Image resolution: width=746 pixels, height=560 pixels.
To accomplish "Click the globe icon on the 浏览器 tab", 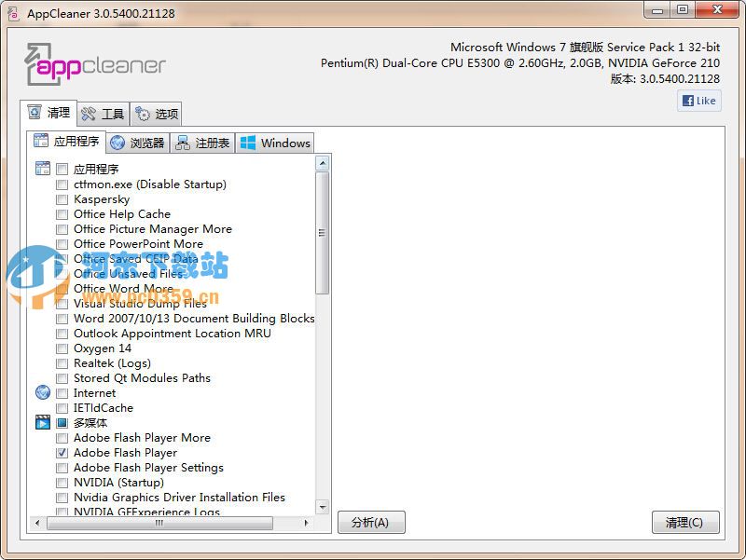I will point(117,143).
